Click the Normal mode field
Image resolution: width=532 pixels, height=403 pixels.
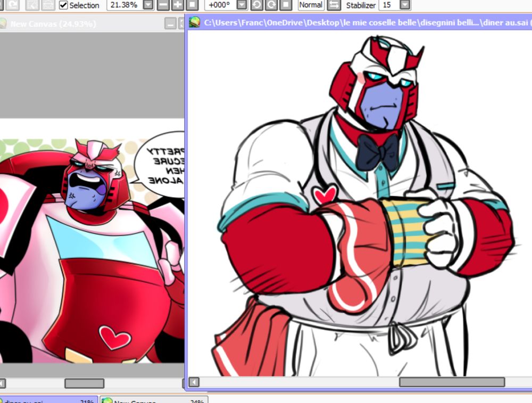[311, 5]
